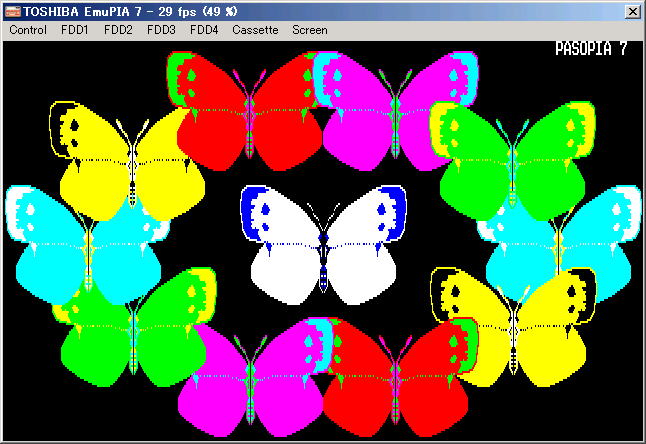Click the EmuPIA app icon in title bar
Image resolution: width=646 pixels, height=444 pixels.
tap(13, 10)
